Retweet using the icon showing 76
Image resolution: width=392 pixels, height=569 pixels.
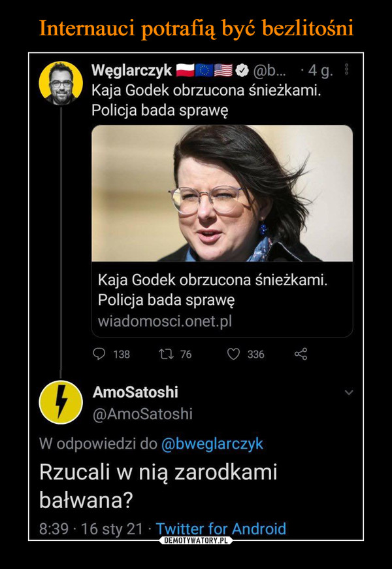pyautogui.click(x=166, y=354)
